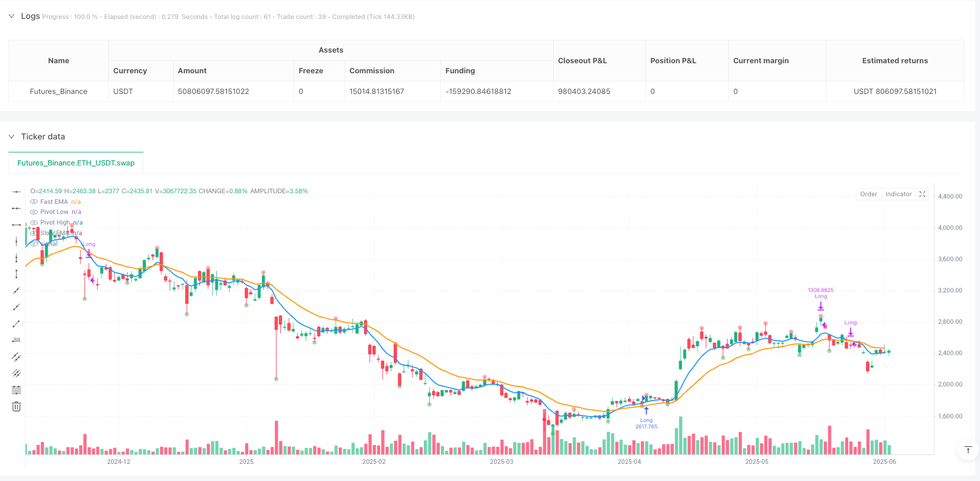Screen dimensions: 980x481
Task: Click the Order button on the chart
Action: (868, 194)
